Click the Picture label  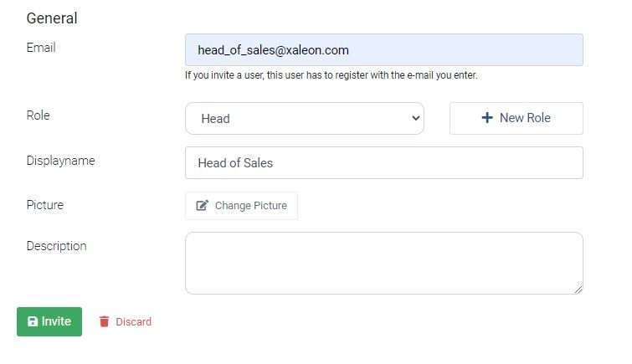click(x=45, y=205)
